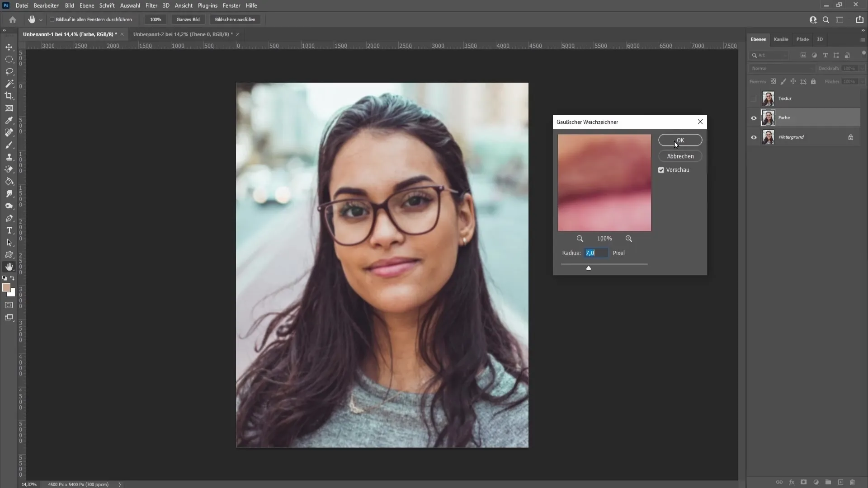Image resolution: width=868 pixels, height=488 pixels.
Task: Click the Bildschirm ausfüllen button
Action: [235, 19]
